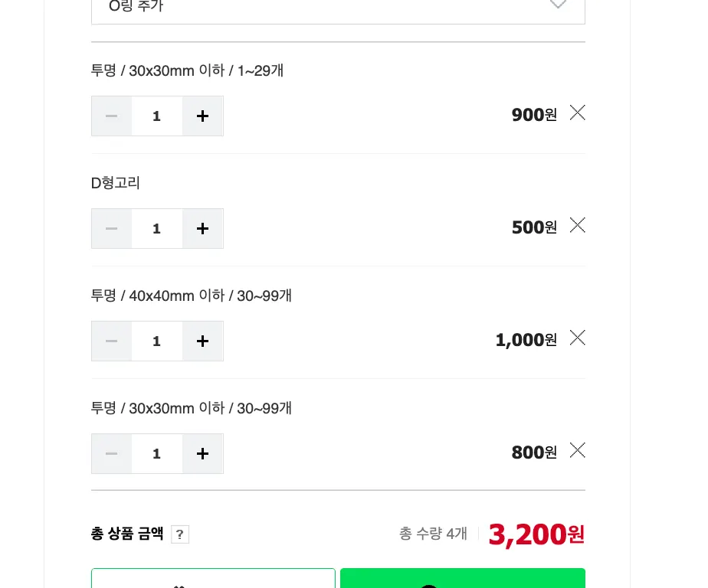708x588 pixels.
Task: Increase quantity for D형고리
Action: pyautogui.click(x=202, y=229)
